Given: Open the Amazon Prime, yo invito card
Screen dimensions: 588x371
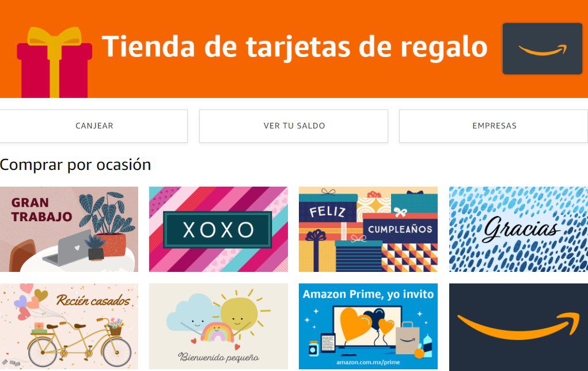Looking at the screenshot, I should coord(368,327).
